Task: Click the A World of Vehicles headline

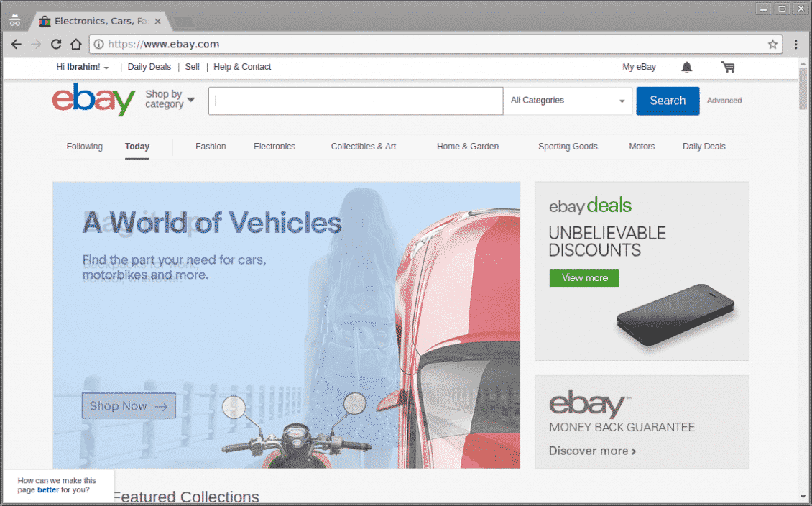Action: (x=212, y=223)
